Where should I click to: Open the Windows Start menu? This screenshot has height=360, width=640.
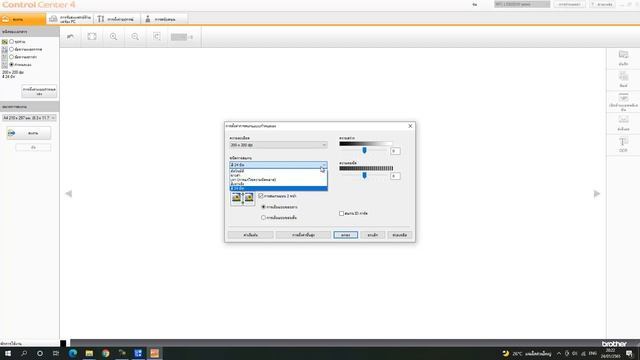[8, 353]
